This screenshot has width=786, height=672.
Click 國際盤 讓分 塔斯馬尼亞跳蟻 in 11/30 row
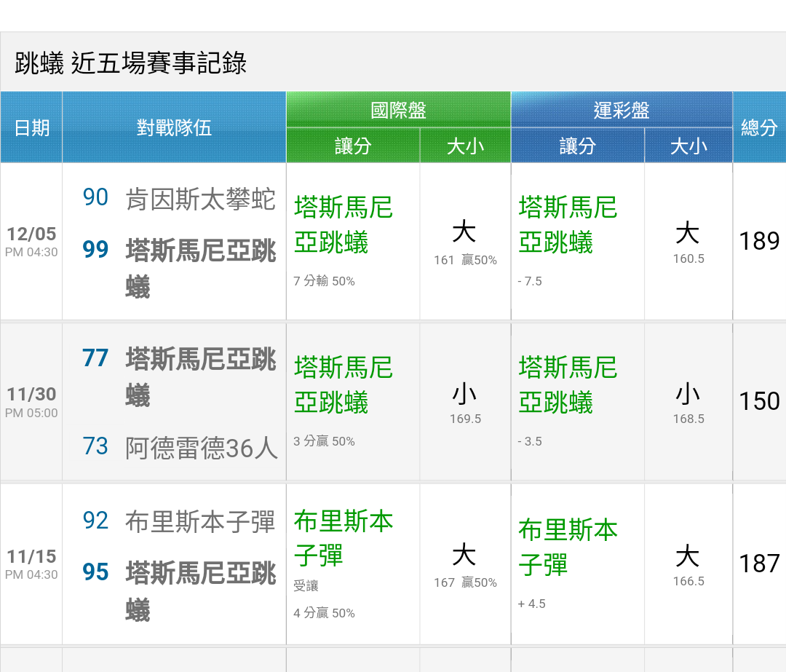(x=344, y=385)
